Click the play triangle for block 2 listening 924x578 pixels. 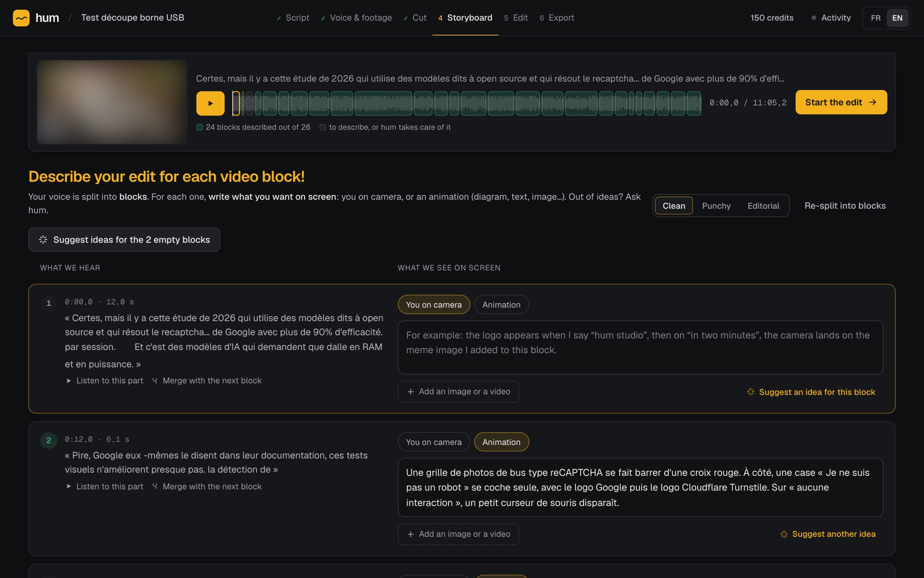[x=69, y=486]
